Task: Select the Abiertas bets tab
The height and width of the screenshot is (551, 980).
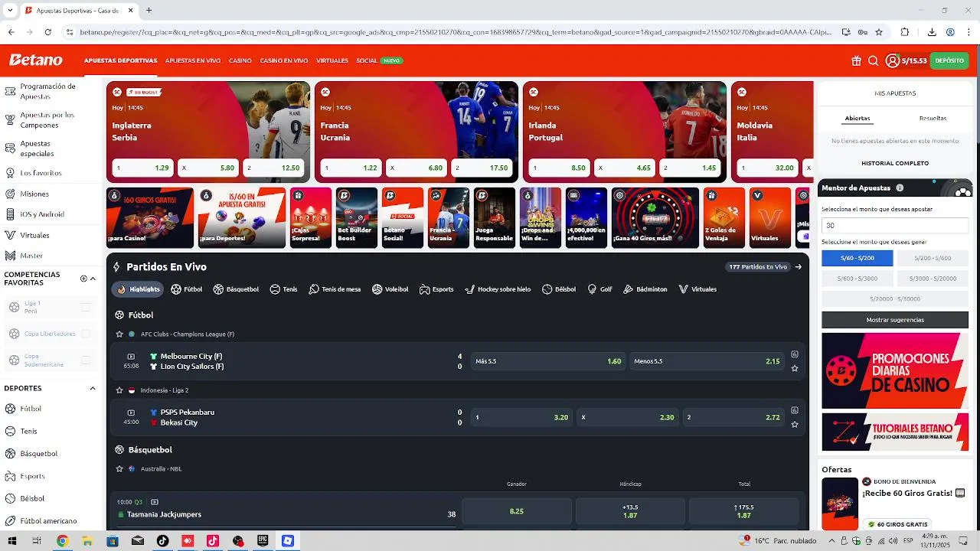Action: tap(857, 119)
